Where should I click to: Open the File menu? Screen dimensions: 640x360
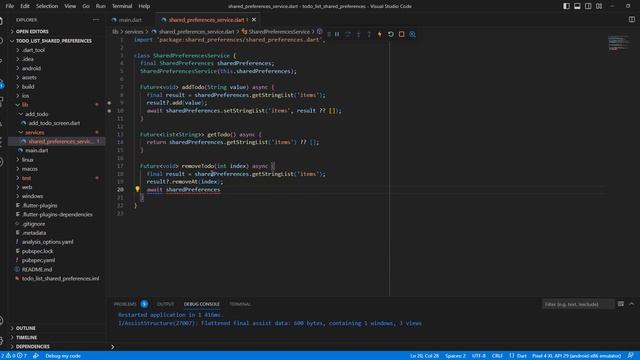click(x=10, y=6)
